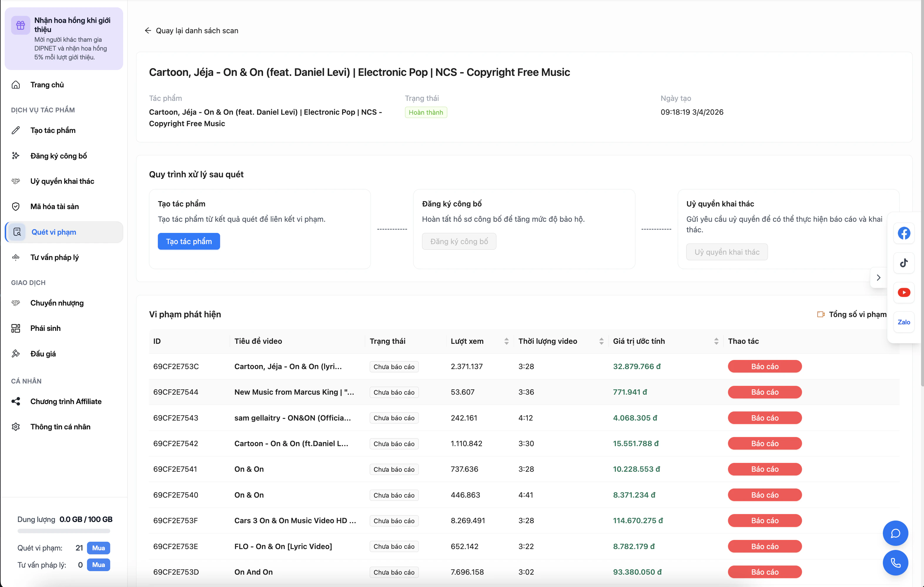Click the page vertical scrollbar
The width and height of the screenshot is (924, 587).
coord(922,193)
